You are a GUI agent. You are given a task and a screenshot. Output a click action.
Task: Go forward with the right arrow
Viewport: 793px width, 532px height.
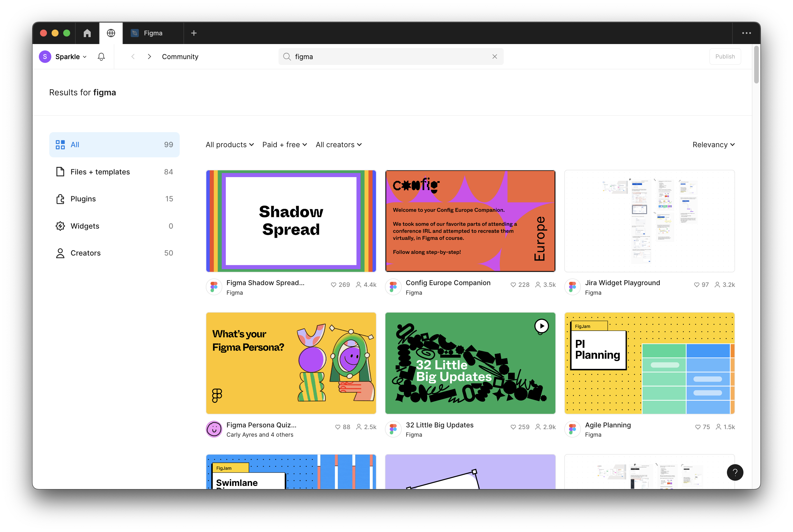pyautogui.click(x=149, y=57)
